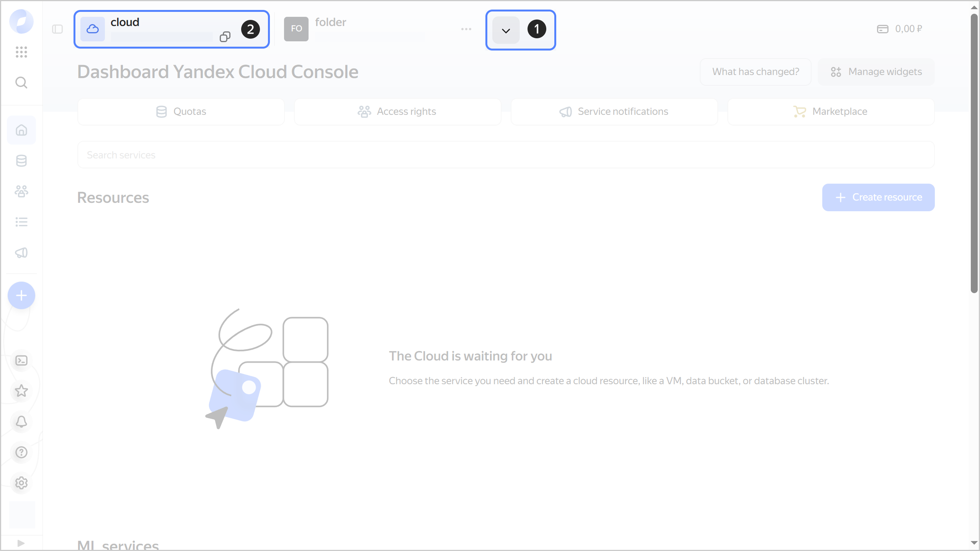Click the Create resource button
980x551 pixels.
tap(878, 197)
